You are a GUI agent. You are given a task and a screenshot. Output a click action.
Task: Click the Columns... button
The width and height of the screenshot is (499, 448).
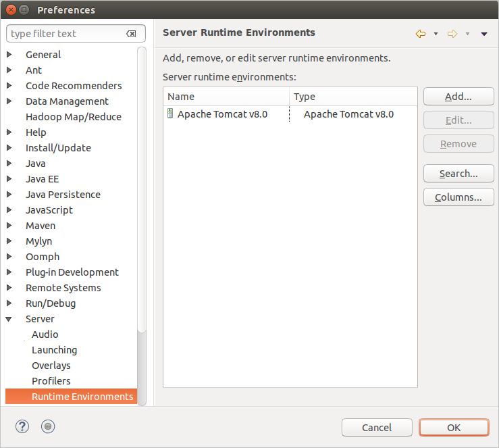coord(458,197)
